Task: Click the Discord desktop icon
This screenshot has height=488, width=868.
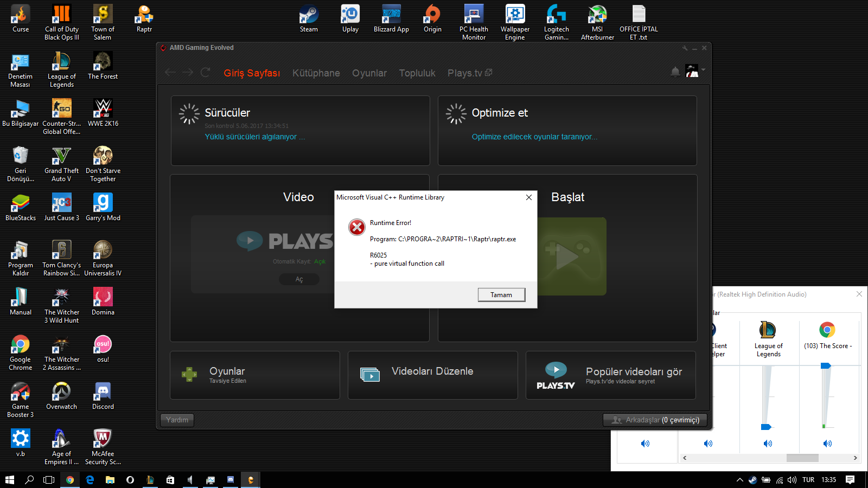Action: coord(103,396)
